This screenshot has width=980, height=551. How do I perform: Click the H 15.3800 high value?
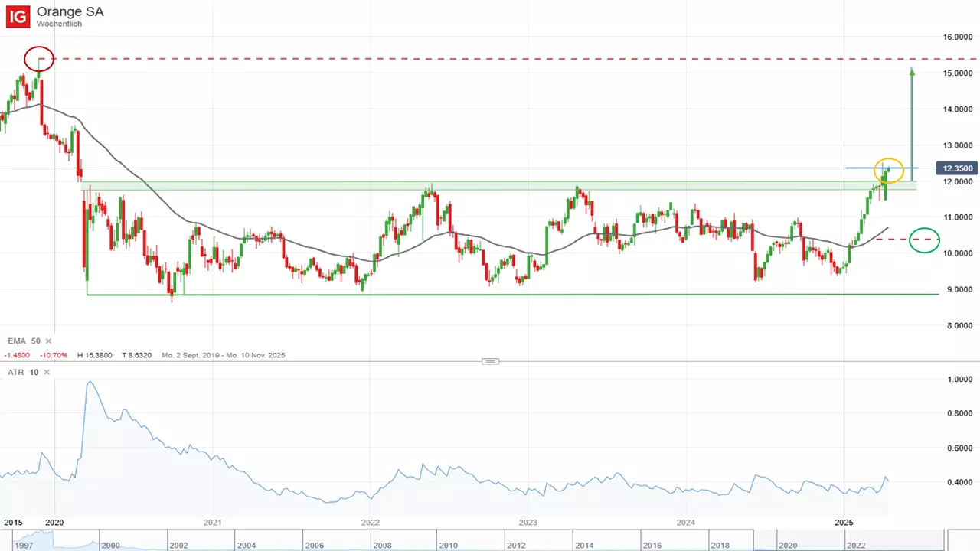96,355
